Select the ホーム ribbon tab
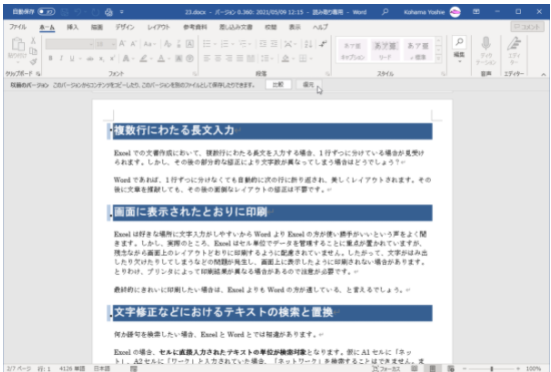Viewport: 551px width, 372px height. [x=47, y=27]
